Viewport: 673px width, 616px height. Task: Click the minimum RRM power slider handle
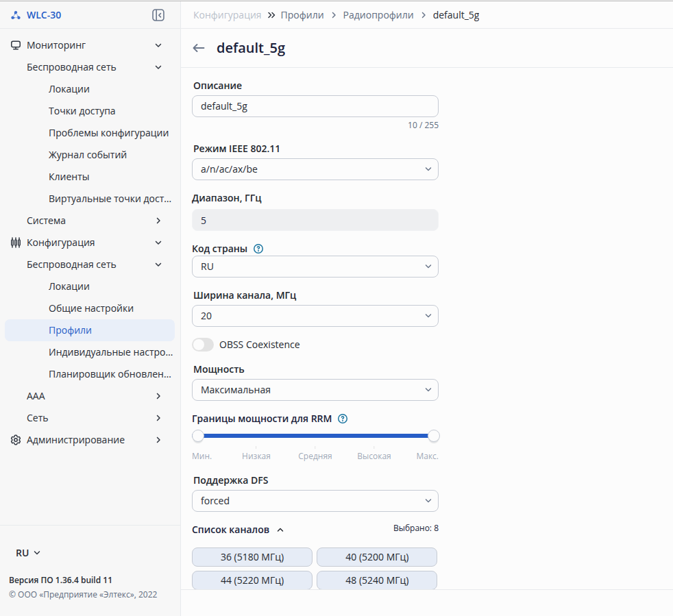[198, 436]
